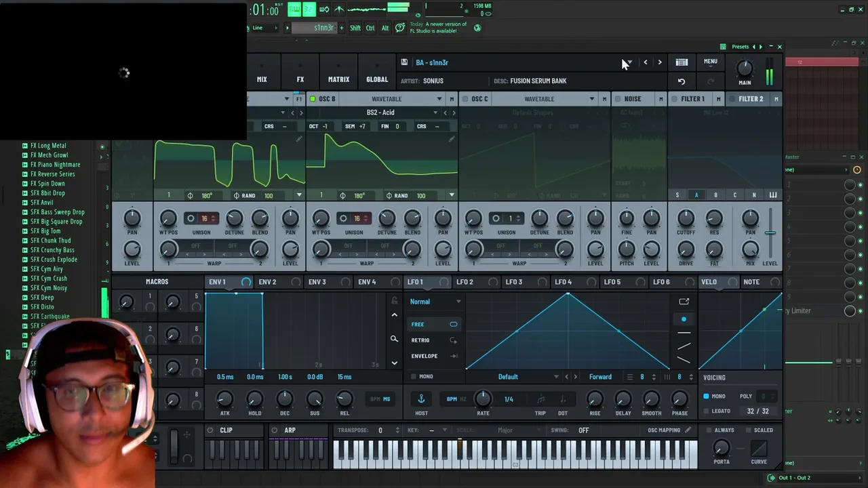This screenshot has height=488, width=868.
Task: Click the LFO Host anchor icon
Action: pyautogui.click(x=421, y=399)
